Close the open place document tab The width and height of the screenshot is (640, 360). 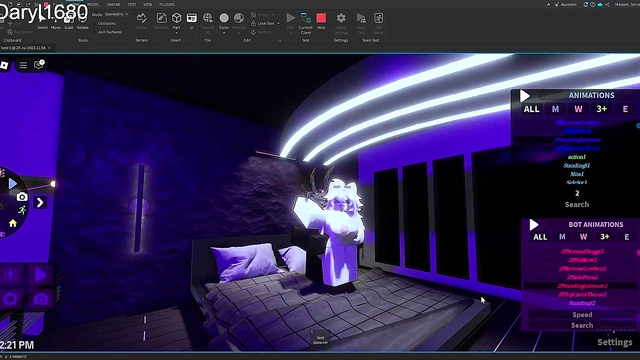[x=49, y=48]
